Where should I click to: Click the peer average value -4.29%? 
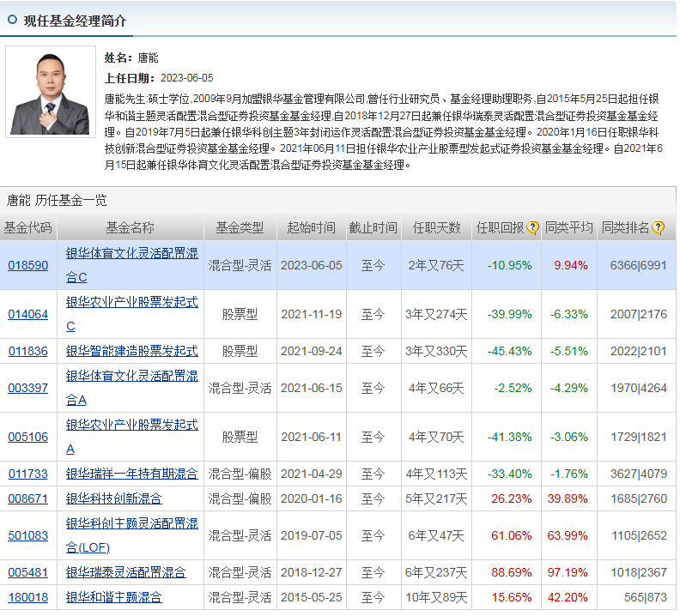(569, 388)
